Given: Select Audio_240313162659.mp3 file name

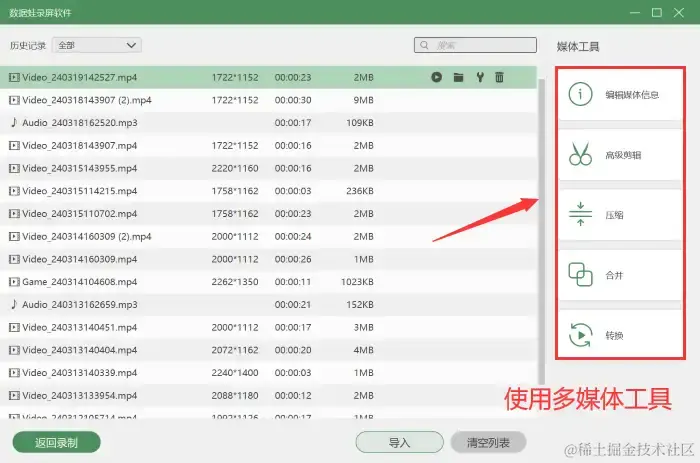Looking at the screenshot, I should coord(80,304).
